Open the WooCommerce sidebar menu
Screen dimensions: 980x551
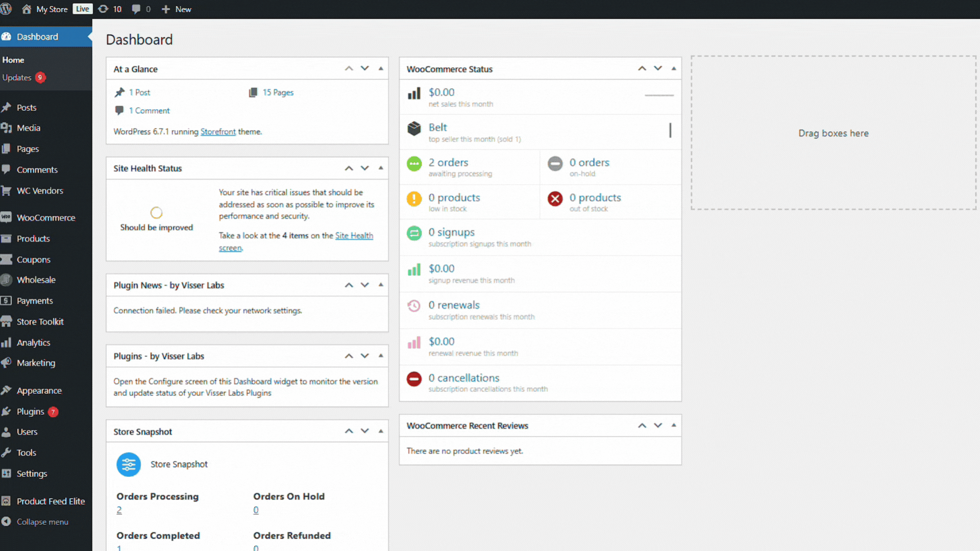point(45,218)
